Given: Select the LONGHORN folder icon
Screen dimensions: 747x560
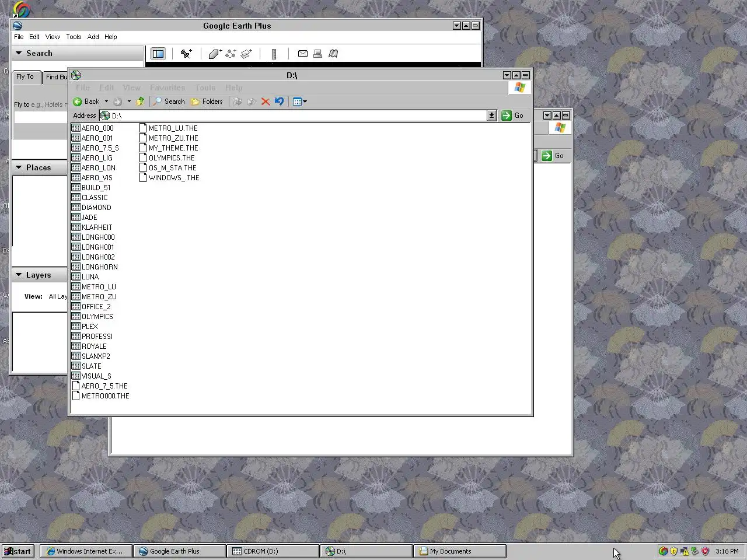Looking at the screenshot, I should [x=76, y=267].
